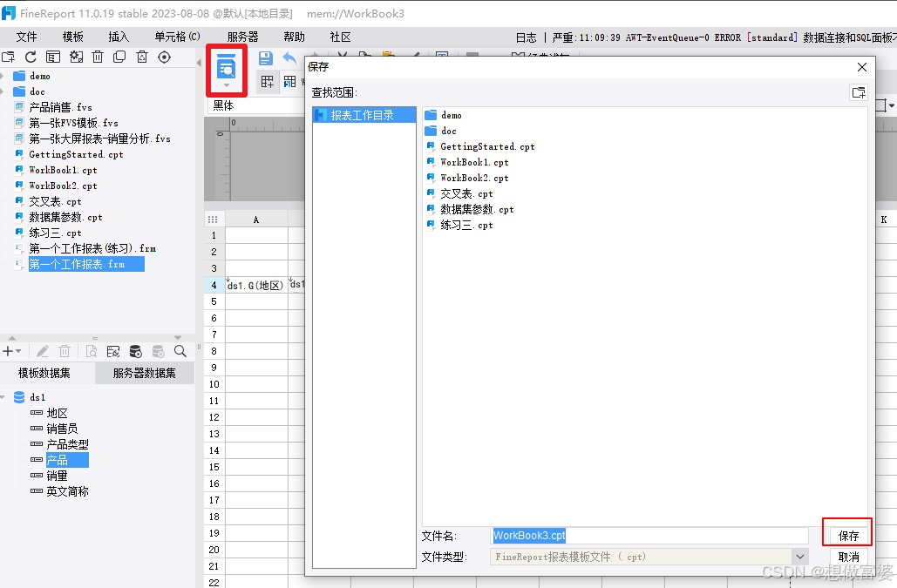Open the 单元格(C) menu
Screen dimensions: 897x588
coord(177,37)
